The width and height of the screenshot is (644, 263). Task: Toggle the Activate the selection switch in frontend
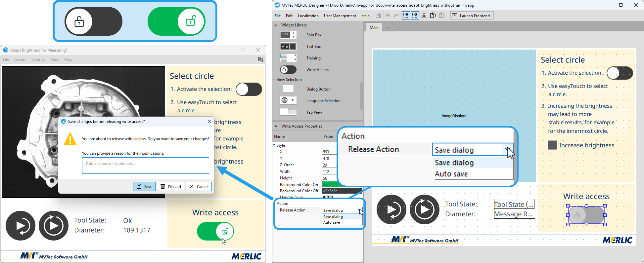pos(249,89)
